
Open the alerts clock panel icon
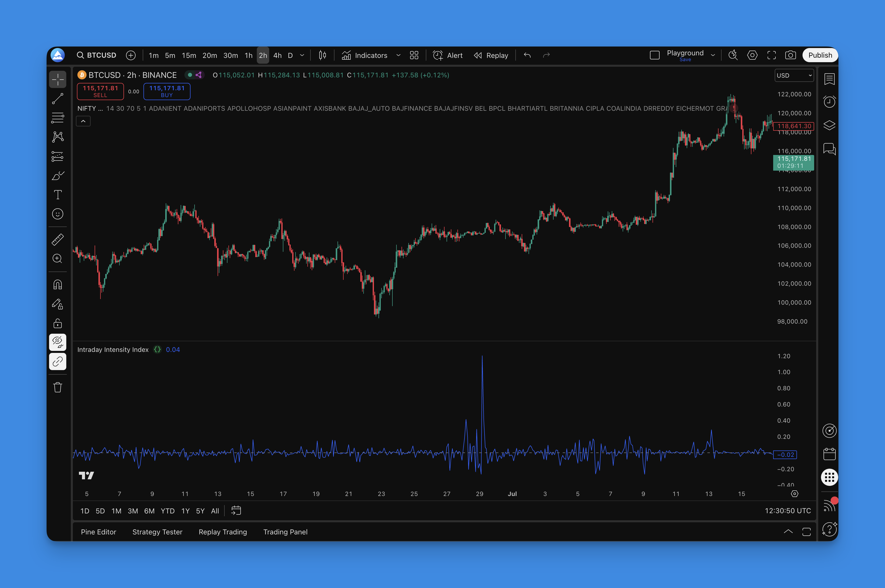pyautogui.click(x=829, y=102)
